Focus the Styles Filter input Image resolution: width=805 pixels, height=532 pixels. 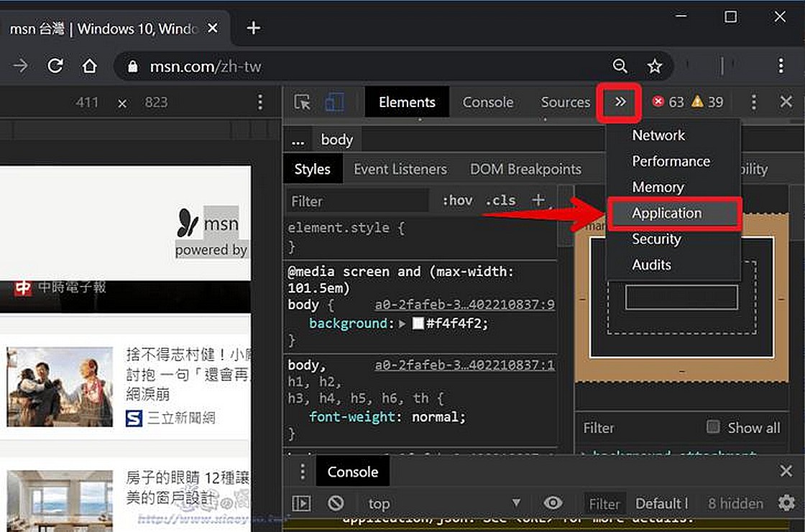click(357, 201)
